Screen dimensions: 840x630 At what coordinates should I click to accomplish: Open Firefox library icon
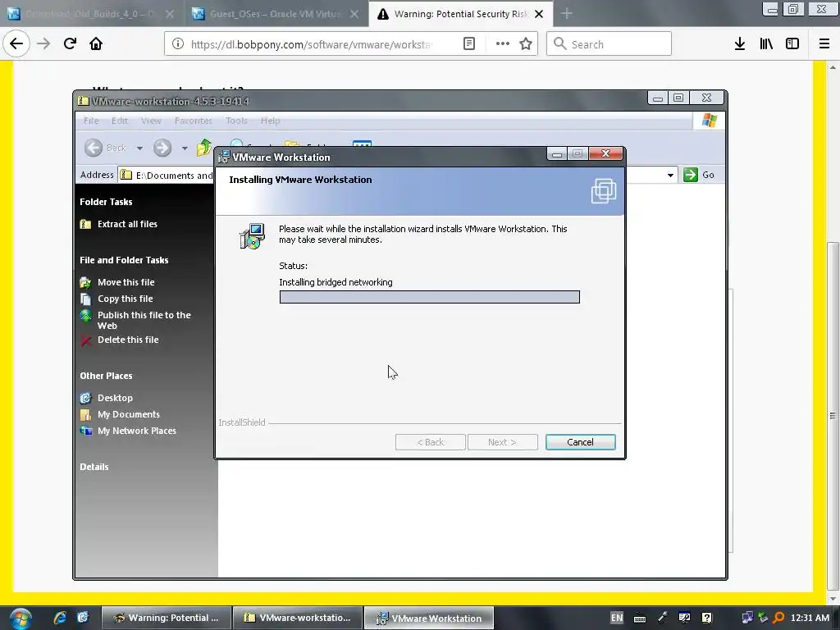coord(766,44)
